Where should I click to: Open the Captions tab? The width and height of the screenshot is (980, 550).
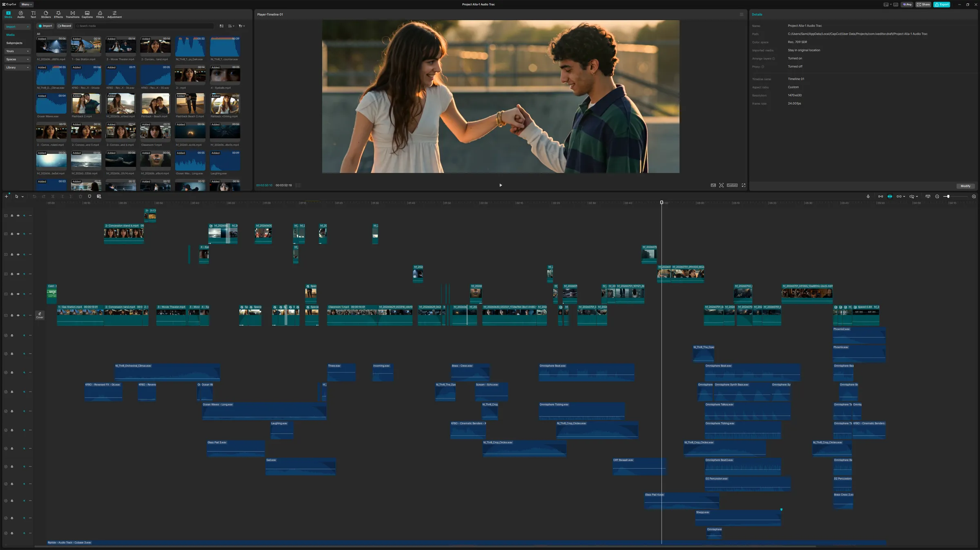(x=87, y=14)
